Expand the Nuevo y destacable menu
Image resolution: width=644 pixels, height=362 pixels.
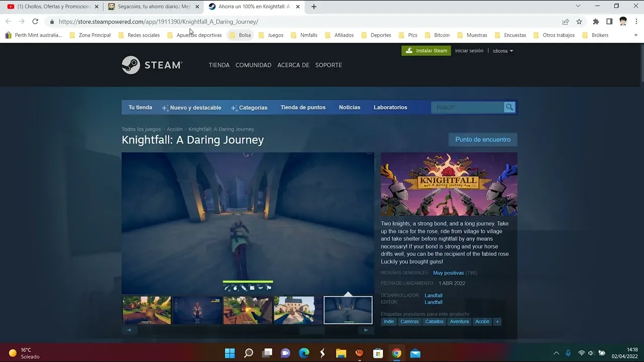(192, 108)
